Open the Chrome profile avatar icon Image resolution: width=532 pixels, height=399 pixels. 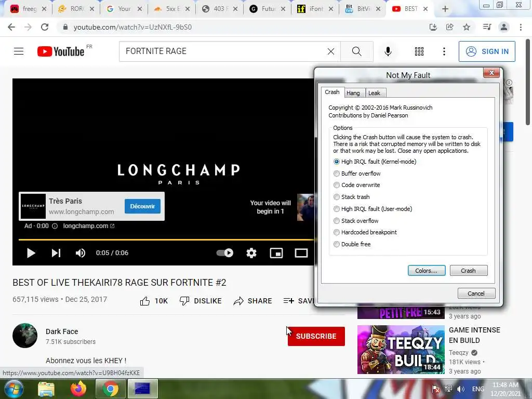(504, 27)
